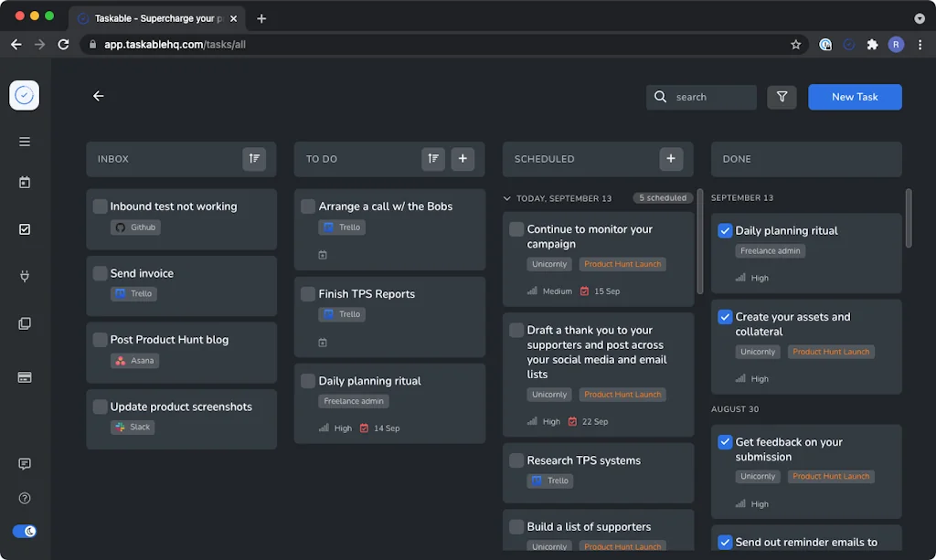
Task: Toggle dark mode with the moon switch
Action: [24, 531]
